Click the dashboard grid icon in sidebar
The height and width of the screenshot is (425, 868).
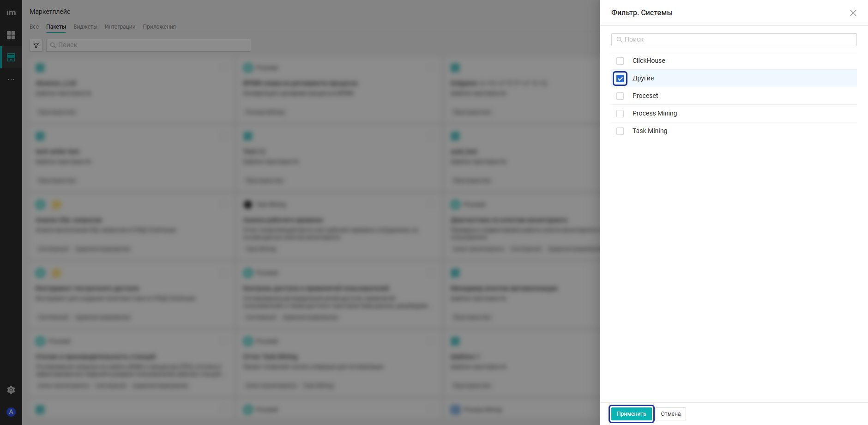[x=11, y=35]
